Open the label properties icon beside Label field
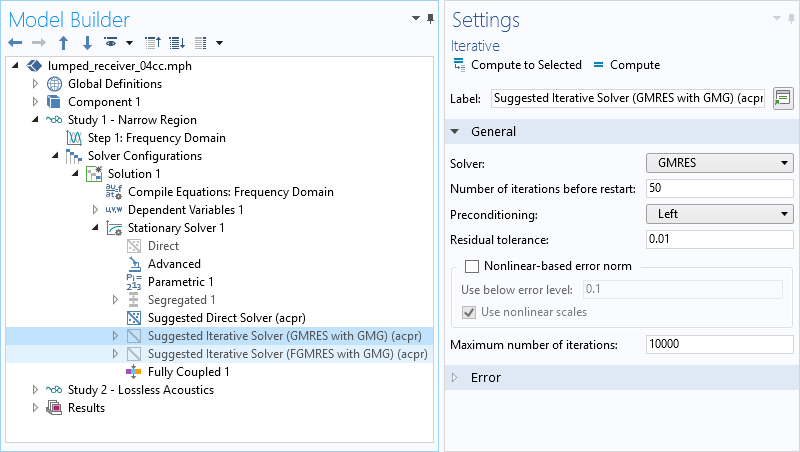This screenshot has width=800, height=452. pyautogui.click(x=782, y=98)
